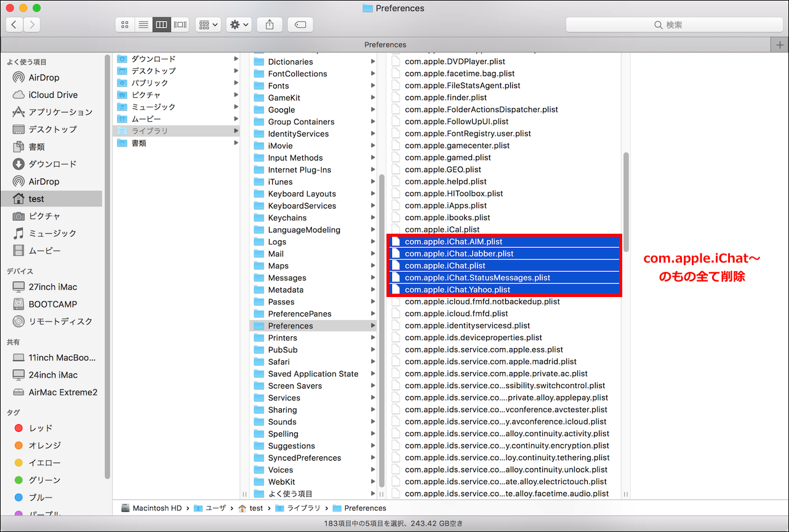The width and height of the screenshot is (789, 532).
Task: Expand the Sounds folder arrow
Action: point(373,422)
